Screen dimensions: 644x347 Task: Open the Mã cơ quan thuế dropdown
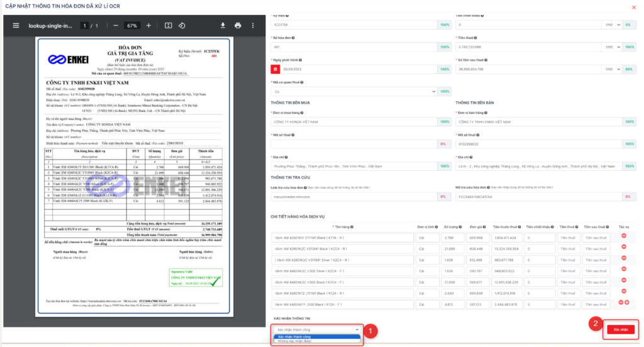[354, 92]
